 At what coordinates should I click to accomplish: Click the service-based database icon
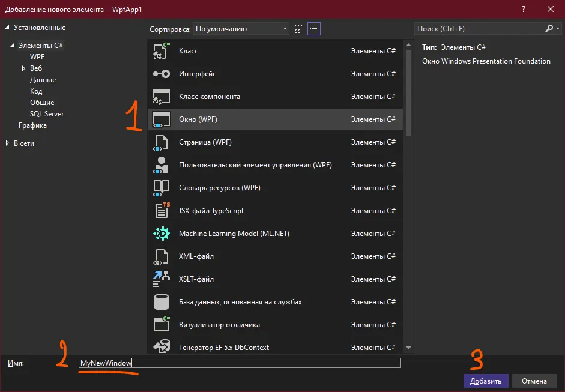[x=161, y=302]
